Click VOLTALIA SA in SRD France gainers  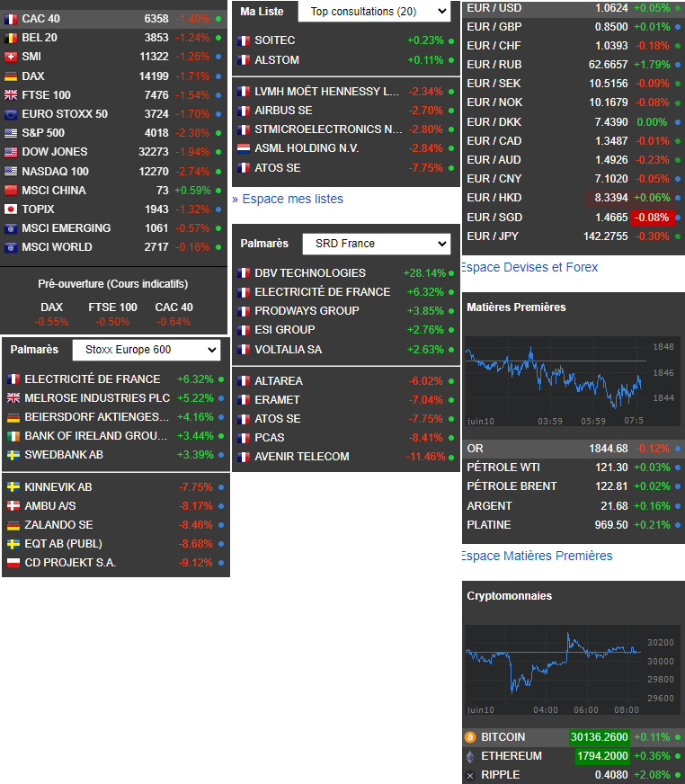click(288, 350)
